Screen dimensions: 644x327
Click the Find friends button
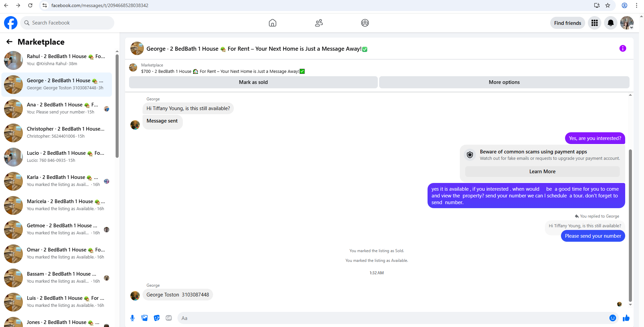568,23
